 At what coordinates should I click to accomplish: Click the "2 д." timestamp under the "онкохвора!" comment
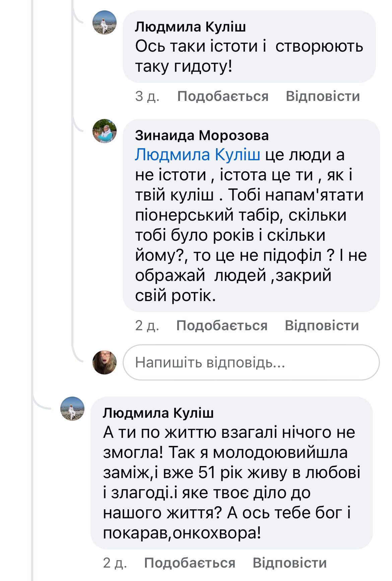coord(115,563)
